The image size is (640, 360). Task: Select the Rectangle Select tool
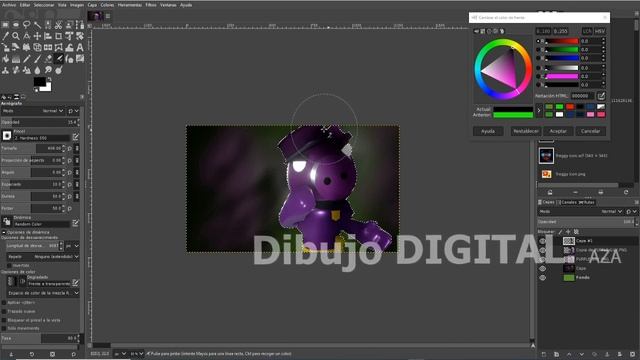point(5,25)
